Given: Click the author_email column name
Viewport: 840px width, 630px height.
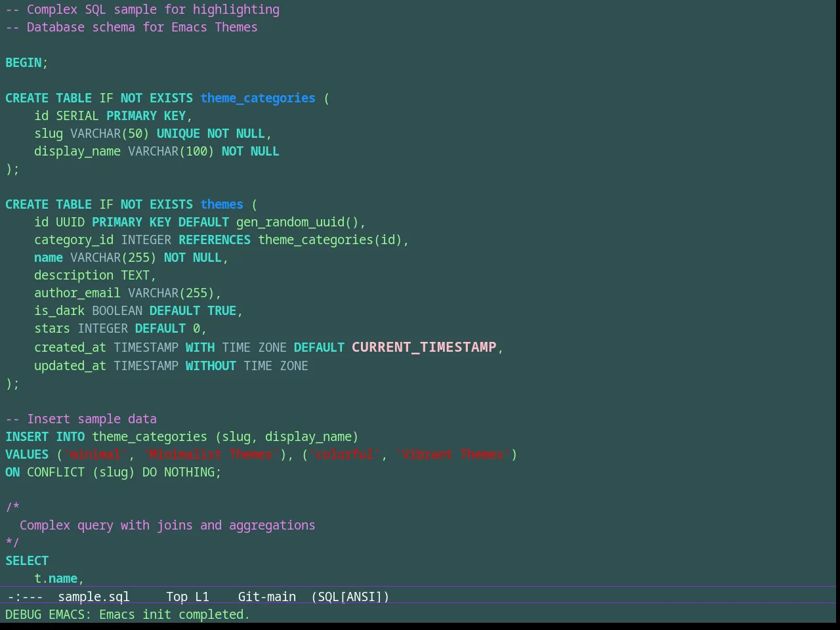Looking at the screenshot, I should 77,293.
